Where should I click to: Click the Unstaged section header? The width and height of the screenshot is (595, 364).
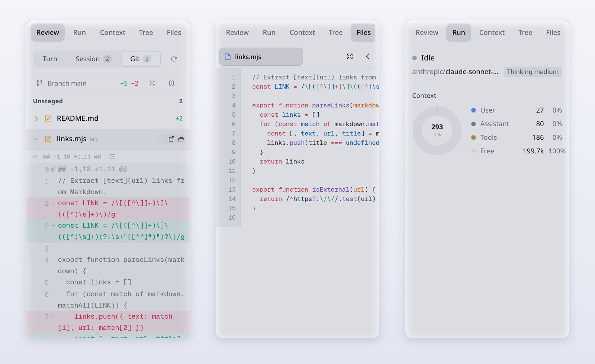108,101
